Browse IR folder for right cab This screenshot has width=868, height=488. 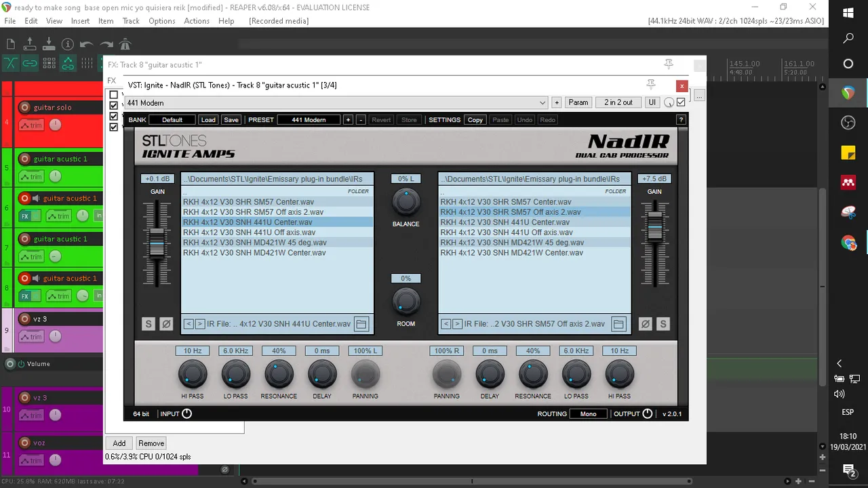coord(618,324)
